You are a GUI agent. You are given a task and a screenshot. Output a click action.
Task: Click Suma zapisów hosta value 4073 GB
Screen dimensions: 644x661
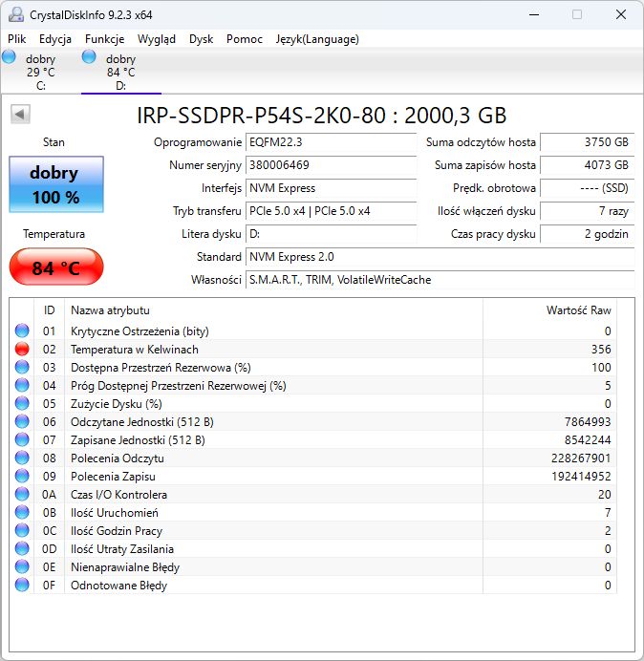(x=587, y=165)
